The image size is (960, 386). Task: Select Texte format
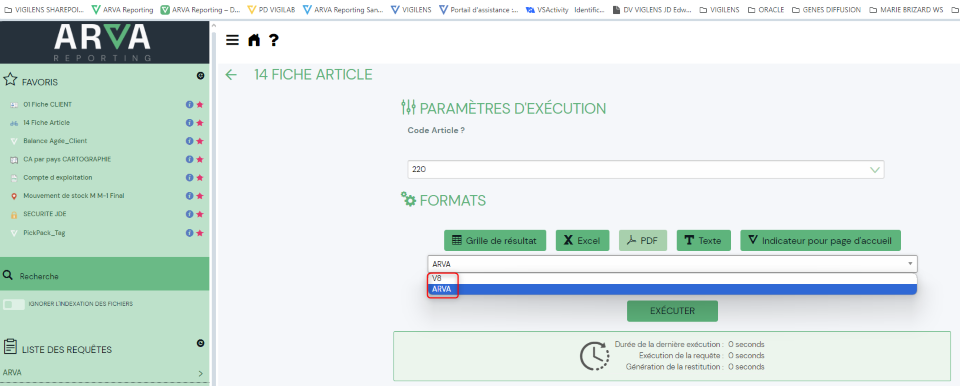[703, 241]
